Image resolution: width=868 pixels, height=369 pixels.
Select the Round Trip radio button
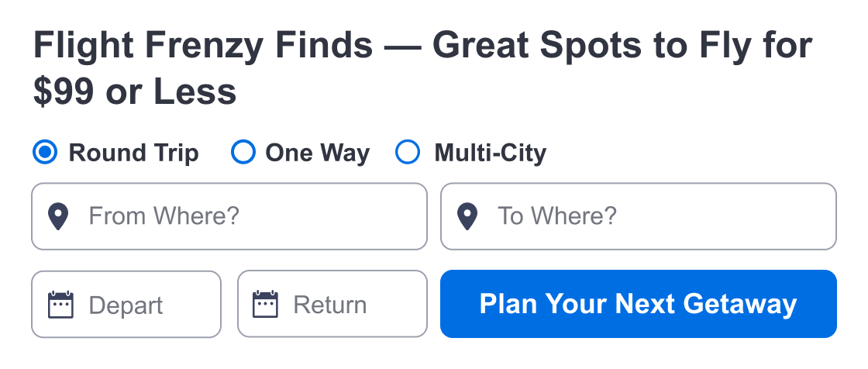click(x=45, y=152)
